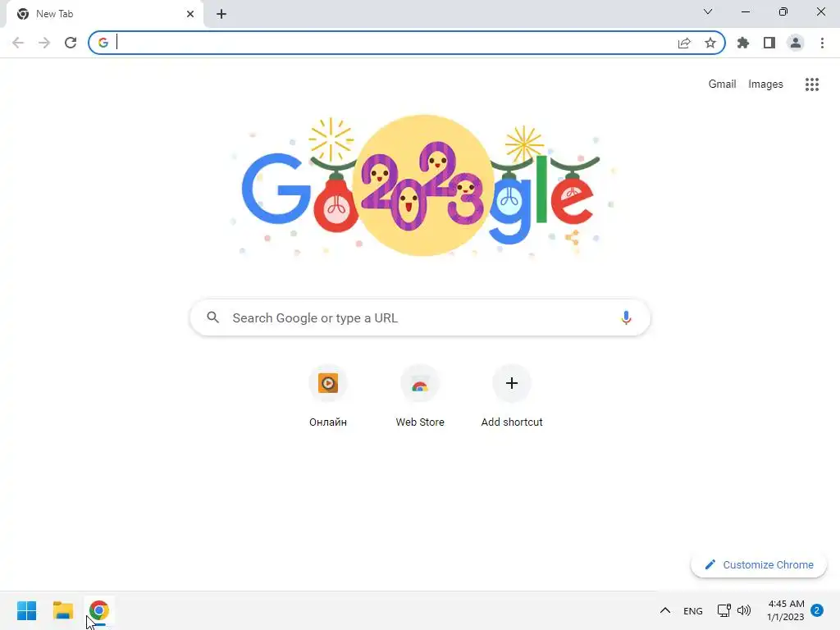Open the Google apps grid
Screen dimensions: 840x630
click(811, 84)
